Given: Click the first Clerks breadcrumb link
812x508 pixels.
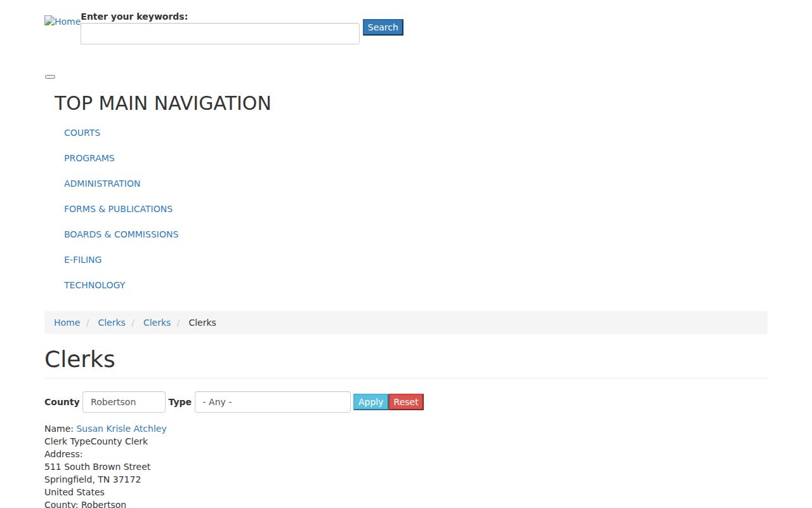Looking at the screenshot, I should [112, 323].
